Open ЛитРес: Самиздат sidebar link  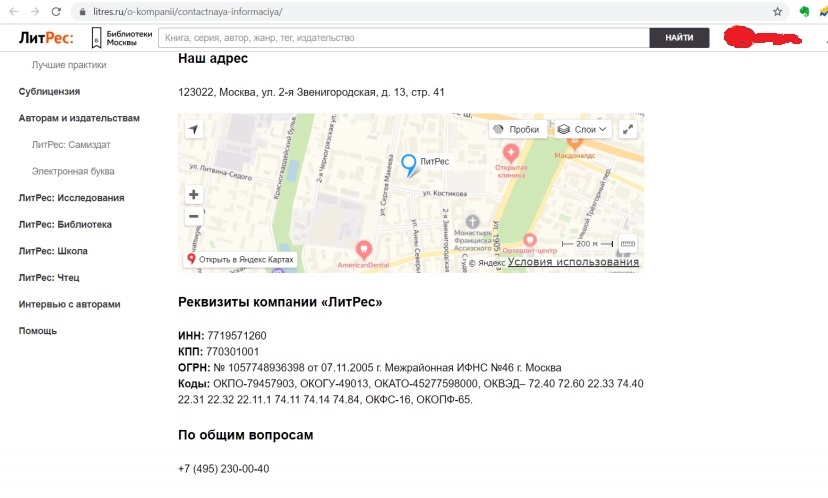[71, 145]
